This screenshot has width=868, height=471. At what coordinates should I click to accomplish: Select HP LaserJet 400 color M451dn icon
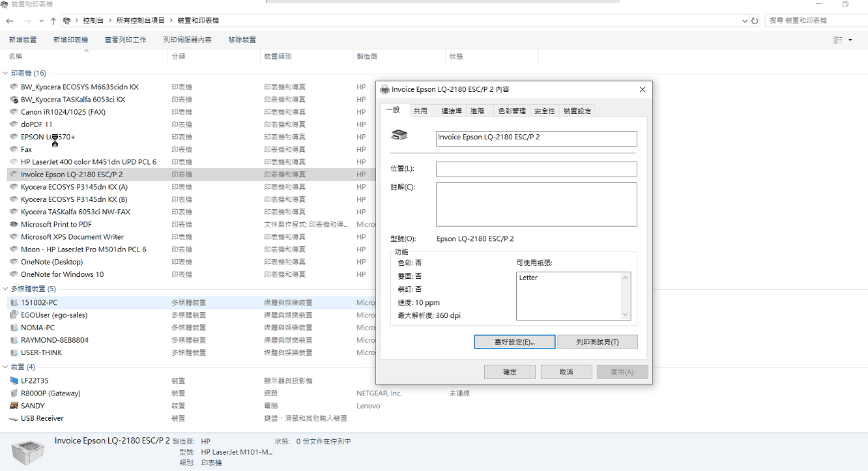click(x=14, y=162)
